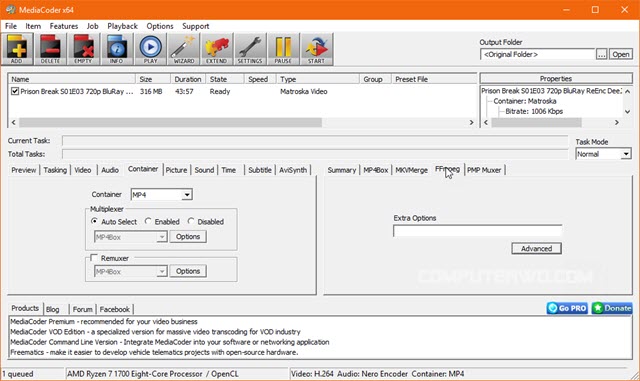Open the INFO toolbar icon

click(x=117, y=49)
